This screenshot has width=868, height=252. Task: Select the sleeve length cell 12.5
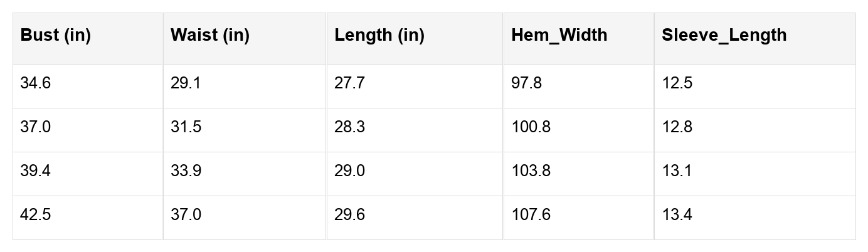pos(677,83)
